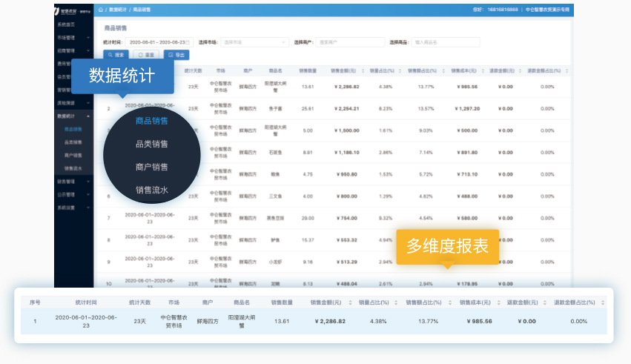The height and width of the screenshot is (364, 631).
Task: Sort by 销量占比(%) in the bottom highlighted table
Action: coord(395,303)
